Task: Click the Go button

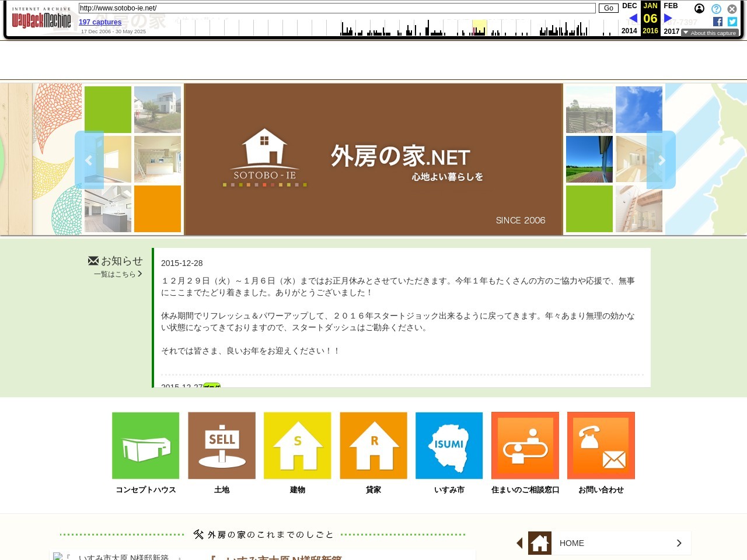Action: coord(609,8)
